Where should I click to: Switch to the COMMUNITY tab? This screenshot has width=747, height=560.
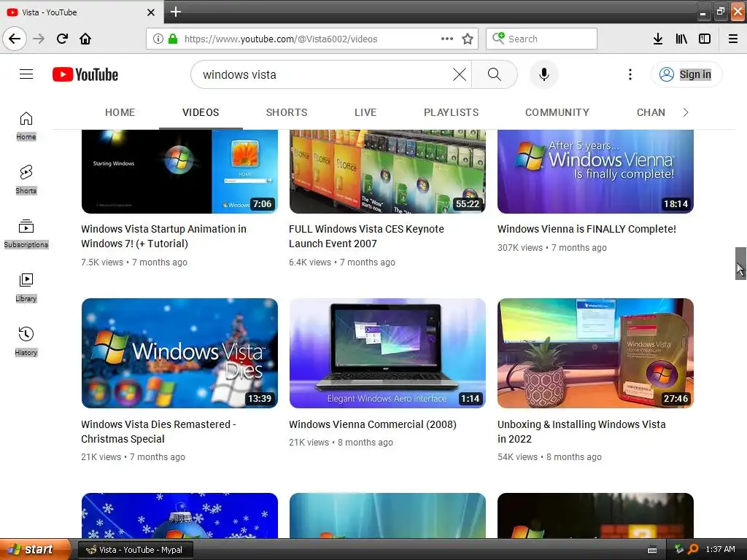pyautogui.click(x=557, y=112)
